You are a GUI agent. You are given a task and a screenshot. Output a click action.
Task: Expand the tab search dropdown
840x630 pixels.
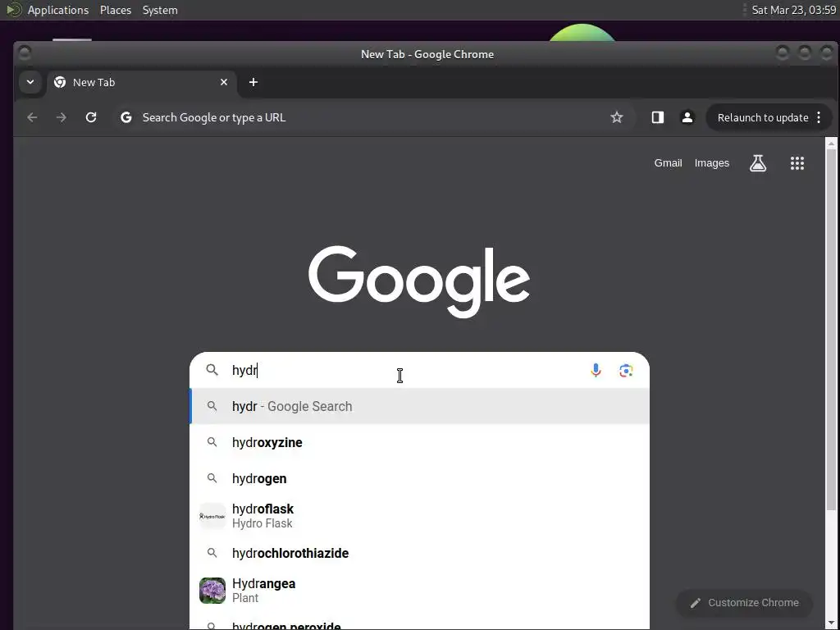(30, 82)
